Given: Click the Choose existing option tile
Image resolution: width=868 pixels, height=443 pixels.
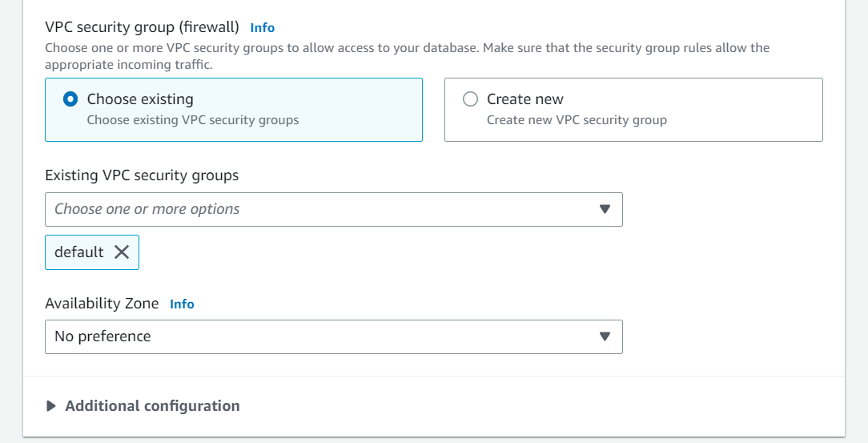Looking at the screenshot, I should [234, 110].
